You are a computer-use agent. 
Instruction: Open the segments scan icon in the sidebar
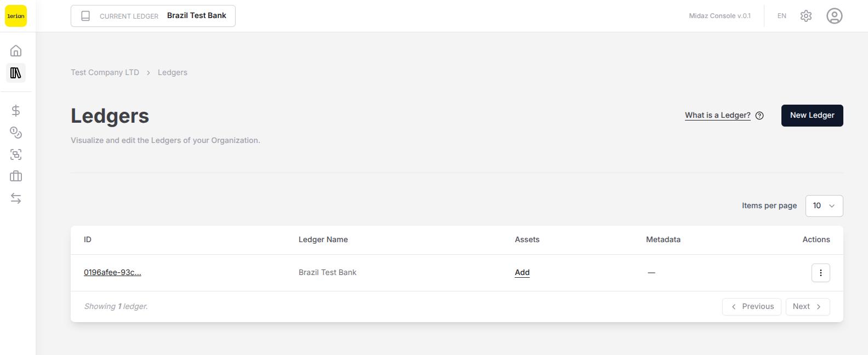[x=16, y=154]
